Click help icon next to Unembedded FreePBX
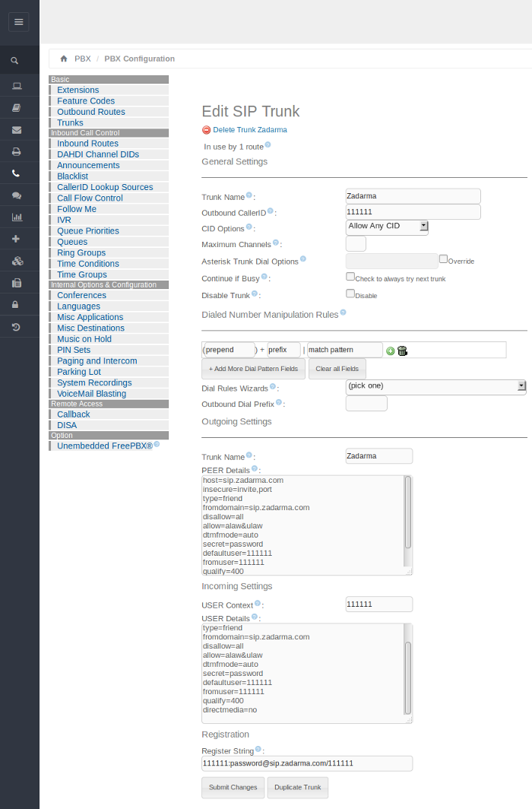 coord(157,444)
